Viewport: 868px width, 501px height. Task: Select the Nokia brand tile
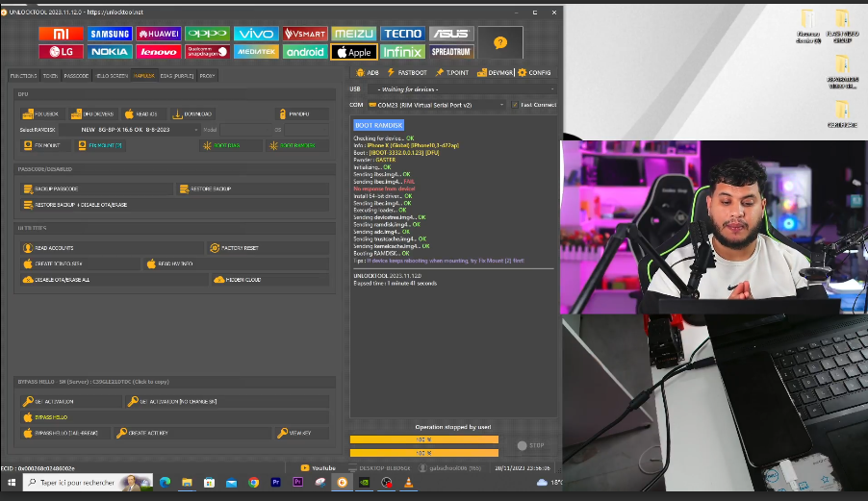point(110,52)
